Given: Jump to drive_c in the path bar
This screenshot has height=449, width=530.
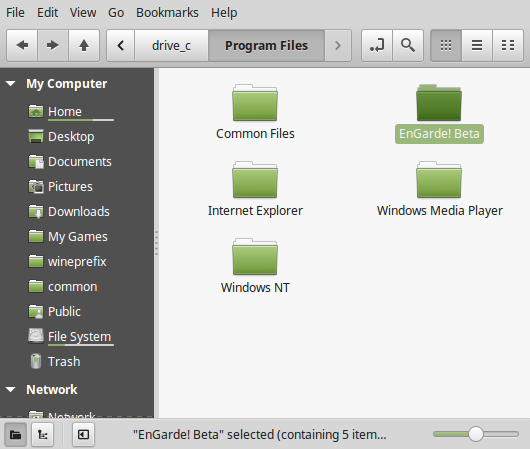Looking at the screenshot, I should pyautogui.click(x=171, y=45).
